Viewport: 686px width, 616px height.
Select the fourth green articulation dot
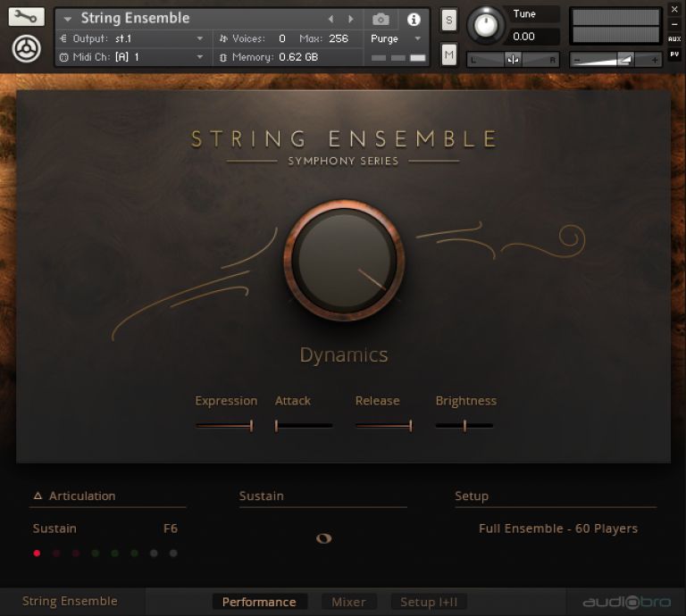pos(96,554)
